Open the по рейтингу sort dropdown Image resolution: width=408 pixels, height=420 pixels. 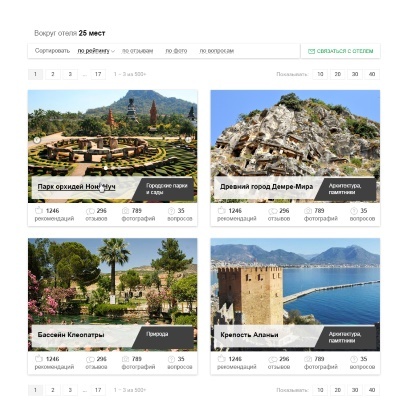point(96,51)
